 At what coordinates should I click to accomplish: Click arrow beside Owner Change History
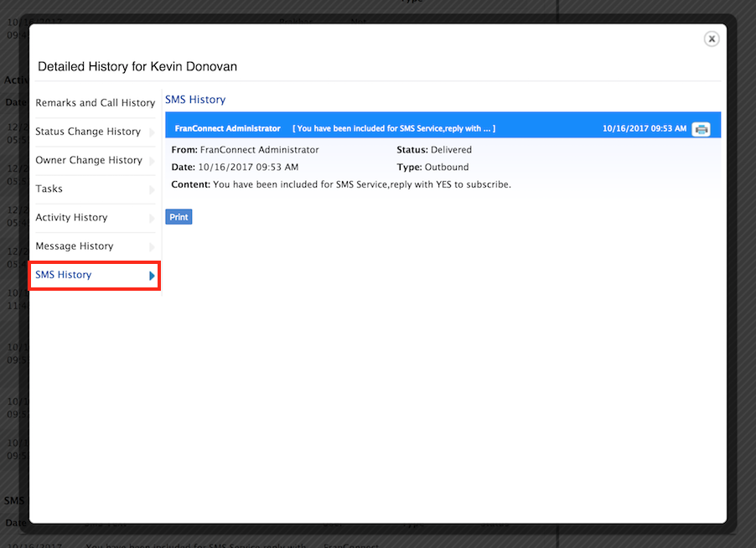point(152,161)
